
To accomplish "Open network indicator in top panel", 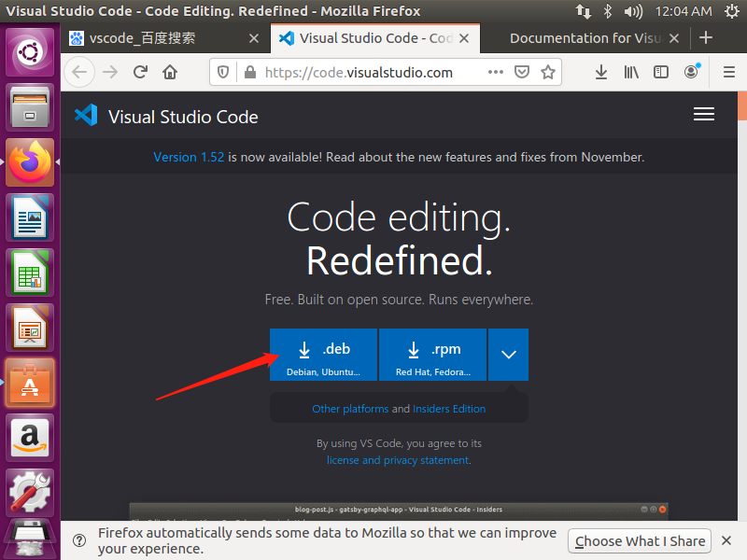I will coord(583,11).
